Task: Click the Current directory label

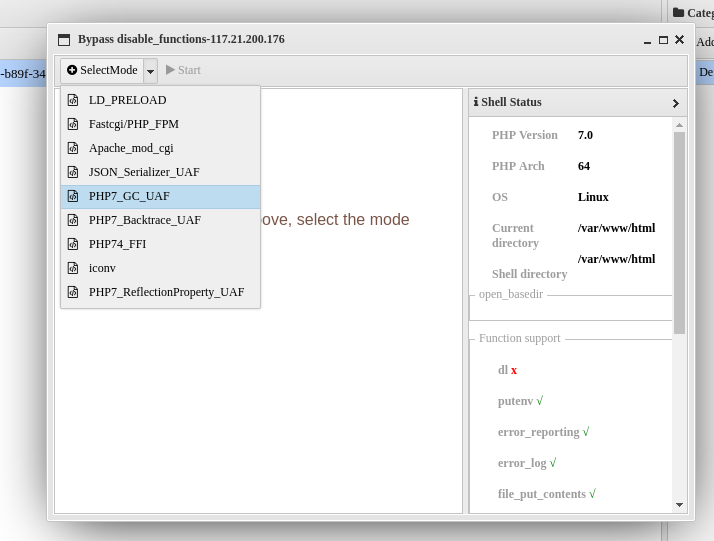Action: [x=515, y=235]
